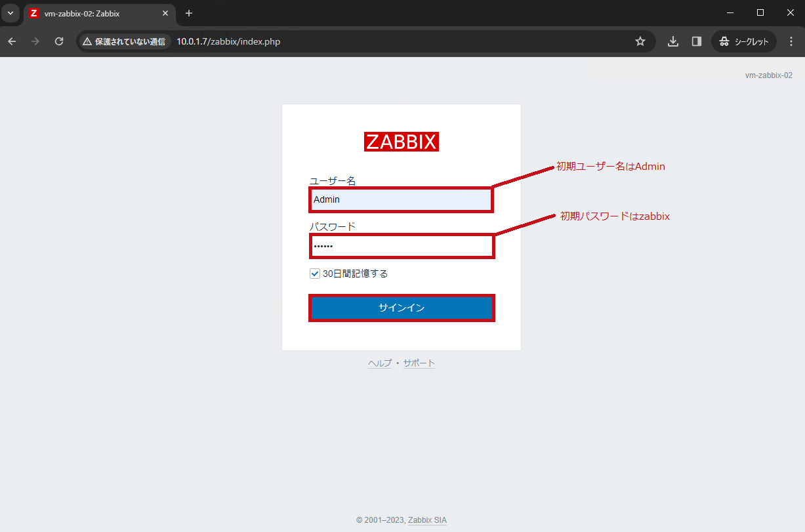The width and height of the screenshot is (805, 532).
Task: Open a new browser tab
Action: 189,13
